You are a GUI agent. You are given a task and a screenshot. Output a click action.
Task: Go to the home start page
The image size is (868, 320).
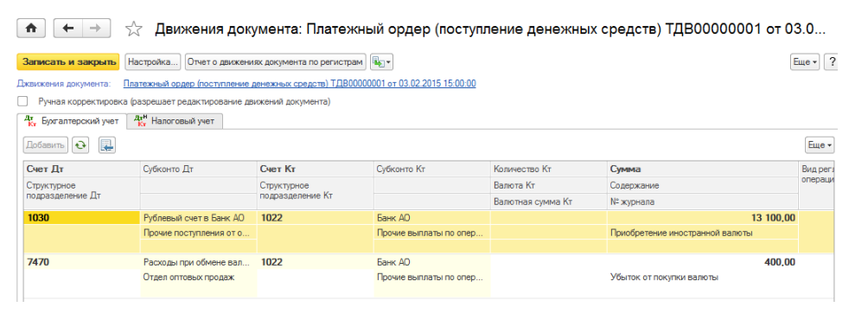click(31, 29)
